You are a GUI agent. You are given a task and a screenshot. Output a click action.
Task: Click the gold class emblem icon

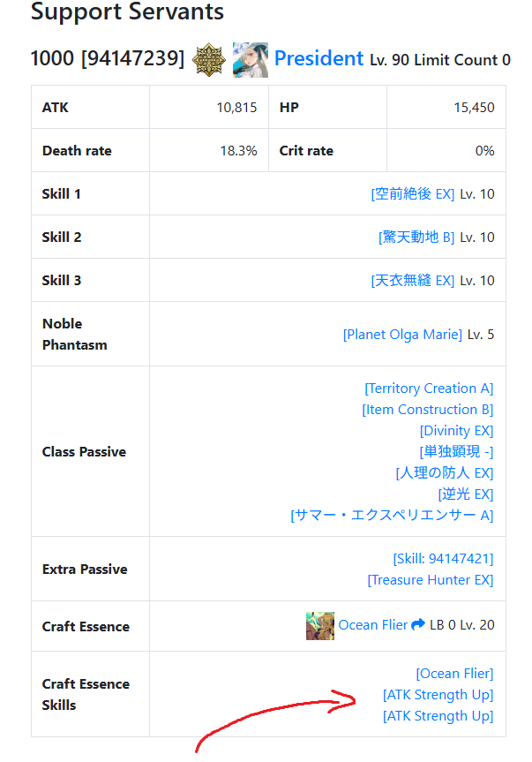209,60
